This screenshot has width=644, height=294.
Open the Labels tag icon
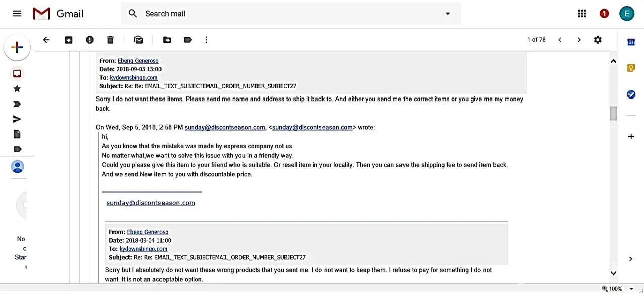(188, 40)
